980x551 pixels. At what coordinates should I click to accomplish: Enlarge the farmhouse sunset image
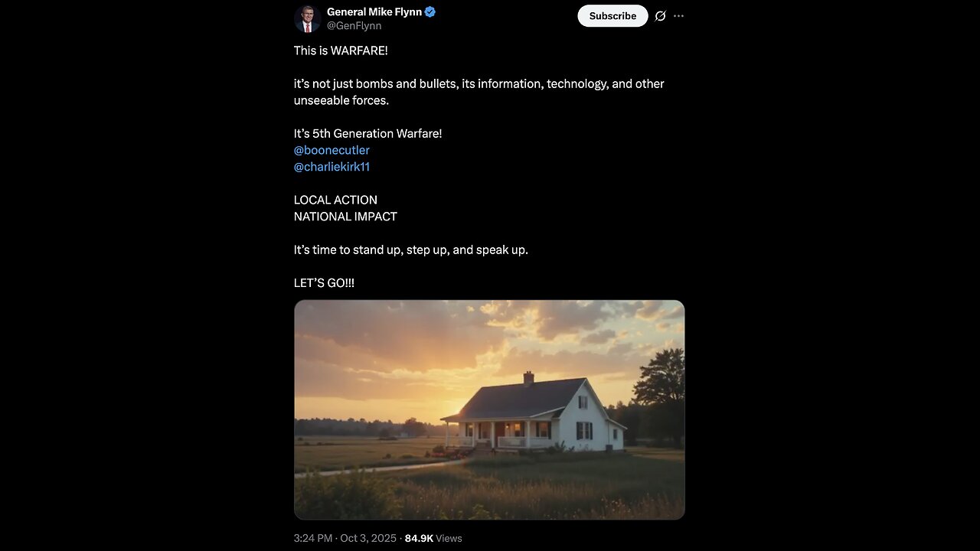(489, 409)
